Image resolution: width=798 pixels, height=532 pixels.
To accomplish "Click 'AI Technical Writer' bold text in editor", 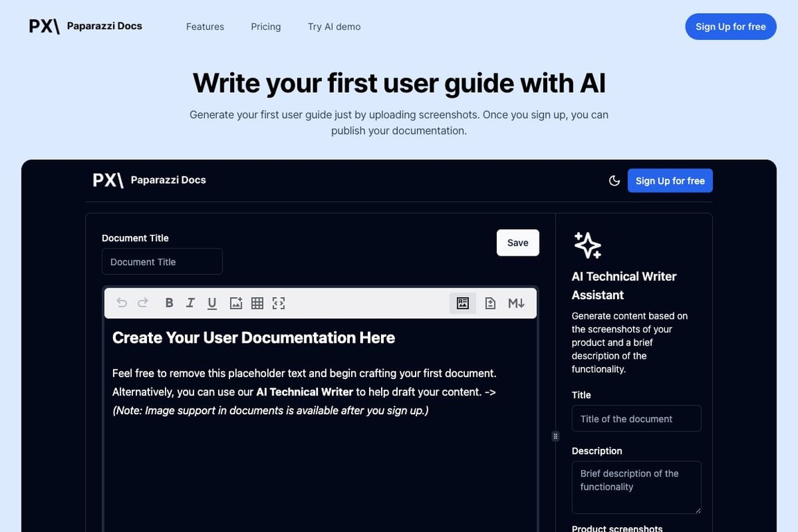I will click(x=304, y=392).
